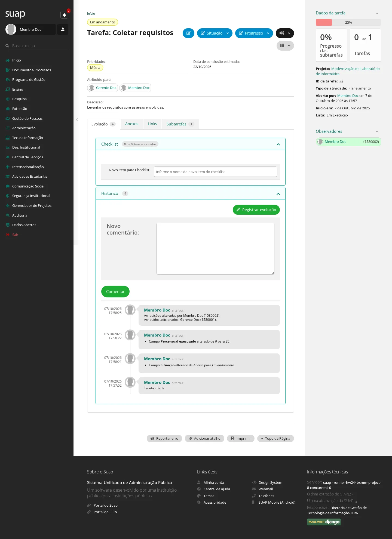Screen dimensions: 392x539
Task: Collapse the sidebar with the arrow
Action: pos(77,119)
